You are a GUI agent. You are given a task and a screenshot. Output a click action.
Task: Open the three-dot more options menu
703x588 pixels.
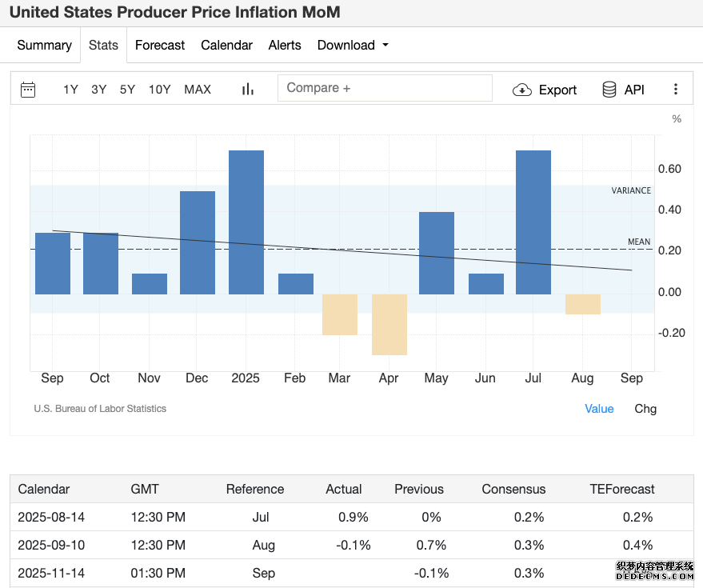(675, 89)
